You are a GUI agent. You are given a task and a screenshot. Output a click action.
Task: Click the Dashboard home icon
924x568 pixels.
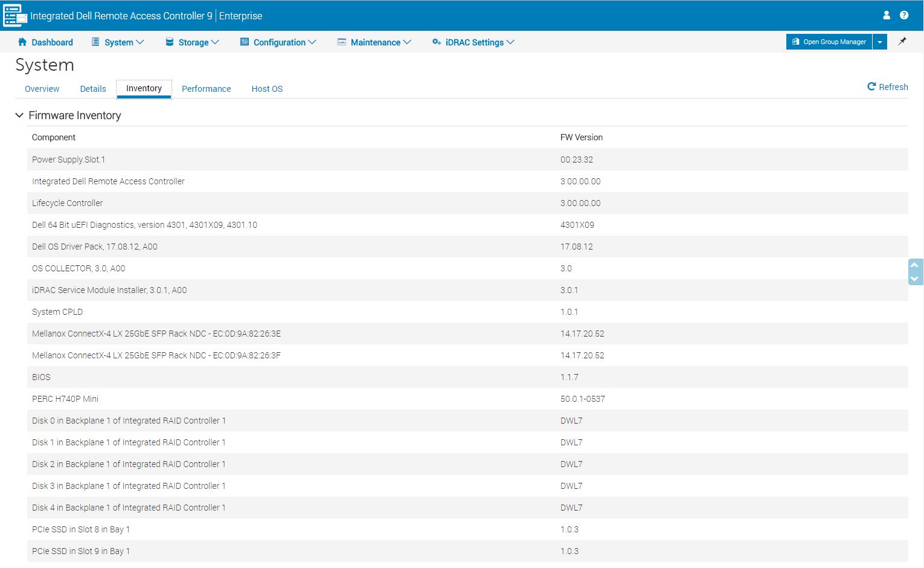22,42
